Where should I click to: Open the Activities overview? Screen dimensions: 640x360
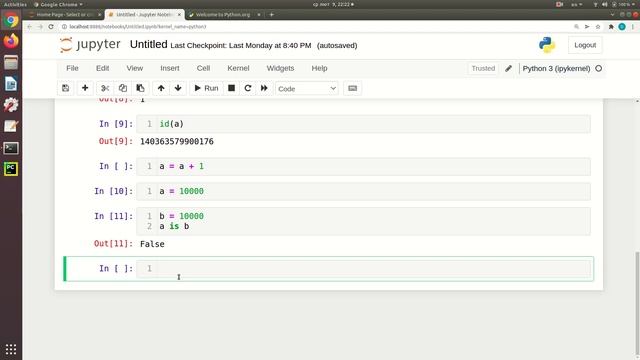point(15,4)
